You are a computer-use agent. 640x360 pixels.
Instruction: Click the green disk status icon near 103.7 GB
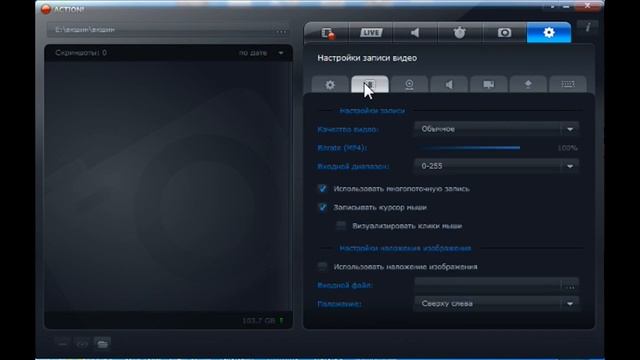281,320
